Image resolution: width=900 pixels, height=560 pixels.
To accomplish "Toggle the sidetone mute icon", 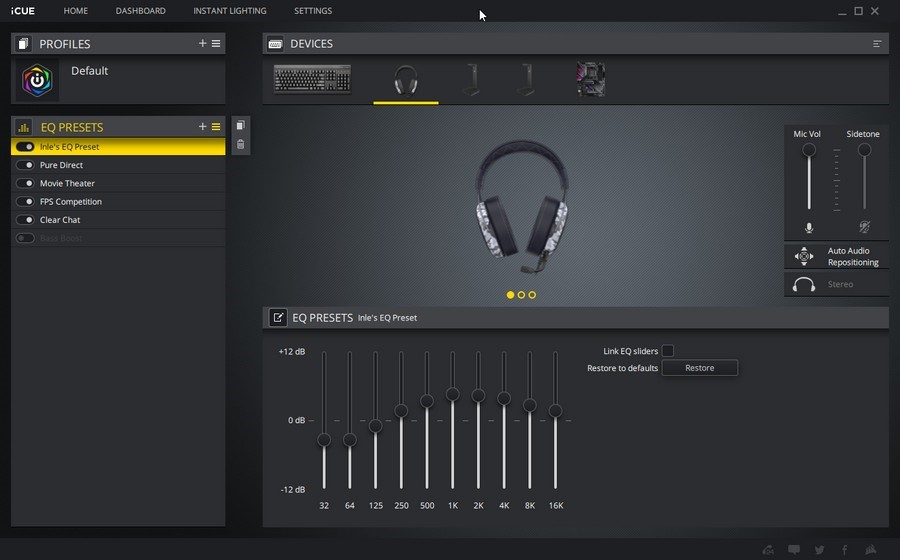I will click(x=864, y=227).
